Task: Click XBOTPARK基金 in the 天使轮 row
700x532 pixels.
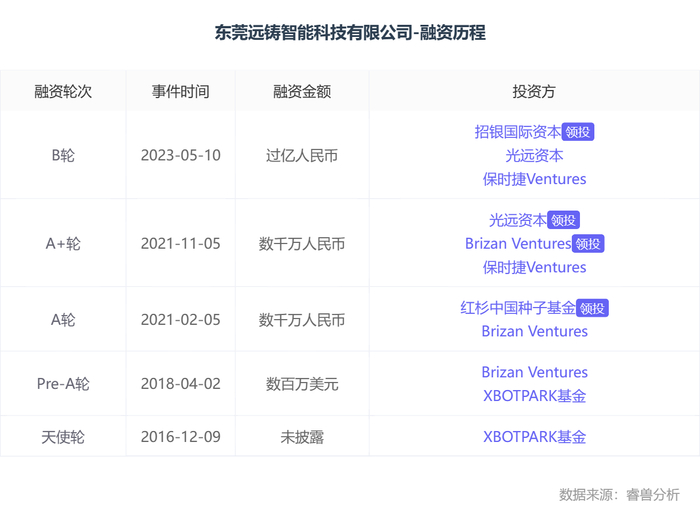Action: (x=534, y=436)
